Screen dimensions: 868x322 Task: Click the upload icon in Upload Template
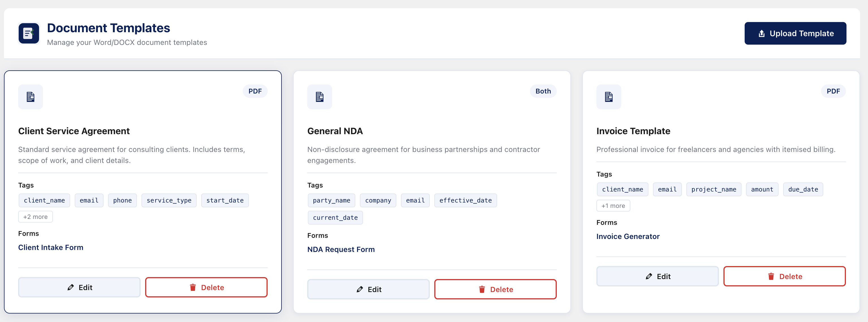[761, 34]
